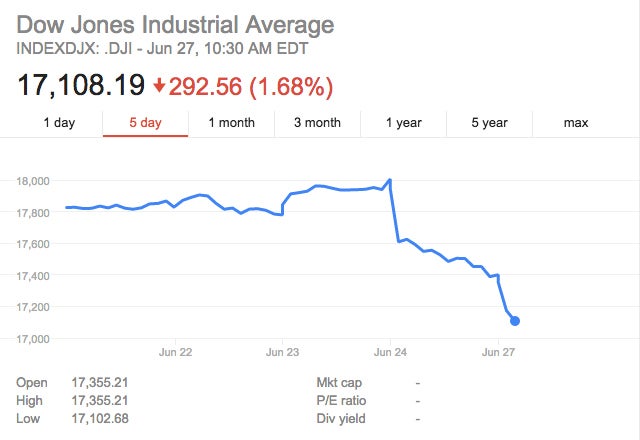The height and width of the screenshot is (440, 640).
Task: Show the 3 month chart range
Action: tap(317, 123)
